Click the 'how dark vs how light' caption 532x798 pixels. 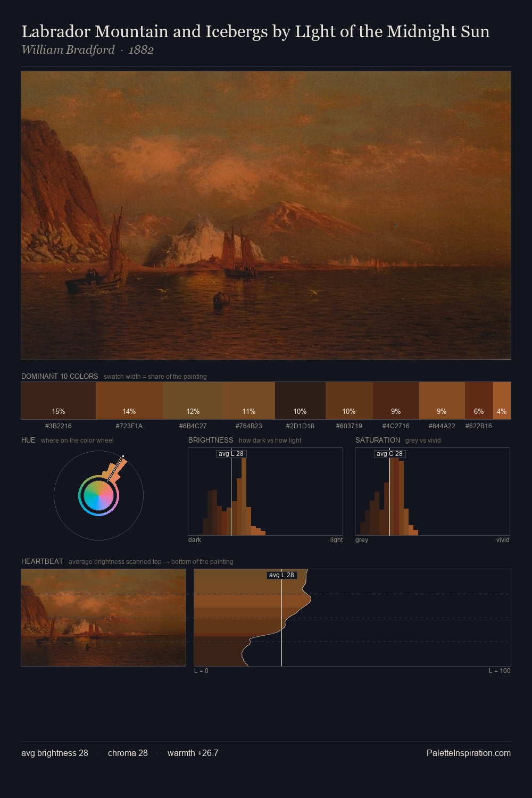pos(270,440)
